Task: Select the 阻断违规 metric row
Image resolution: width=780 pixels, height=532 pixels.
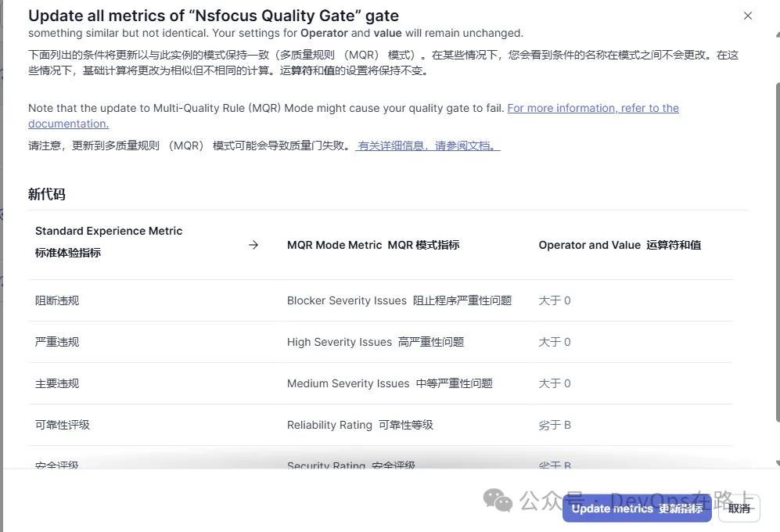Action: click(x=57, y=300)
